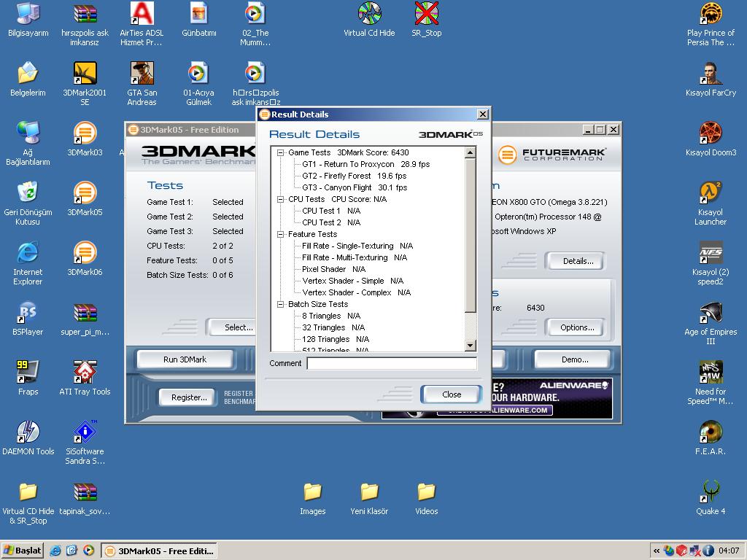Image resolution: width=747 pixels, height=560 pixels.
Task: Open the BSPlayer desktop icon
Action: tap(28, 313)
